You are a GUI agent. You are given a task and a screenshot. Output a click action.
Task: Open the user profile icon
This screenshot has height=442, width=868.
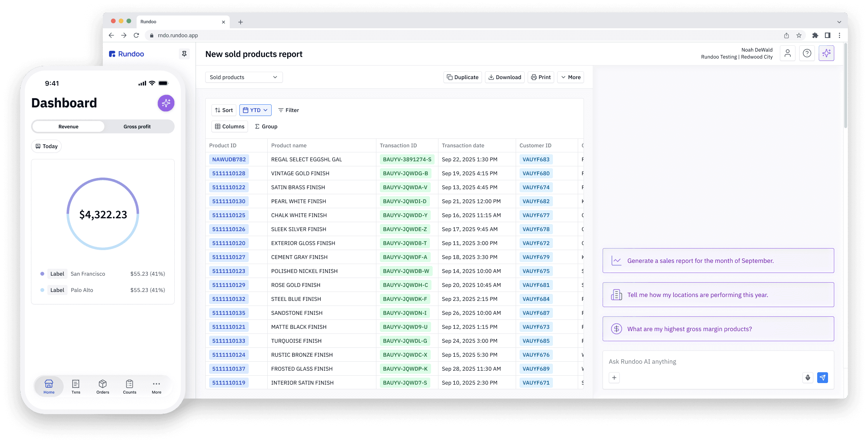pos(787,54)
